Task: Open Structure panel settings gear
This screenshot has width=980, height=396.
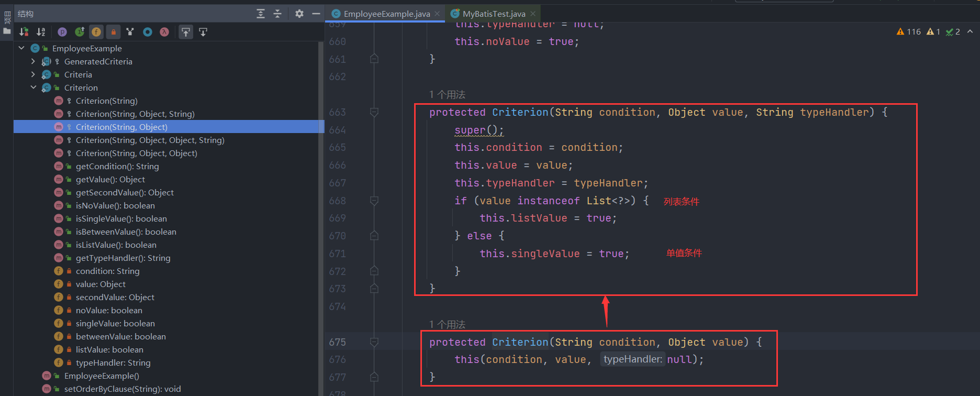Action: 299,14
